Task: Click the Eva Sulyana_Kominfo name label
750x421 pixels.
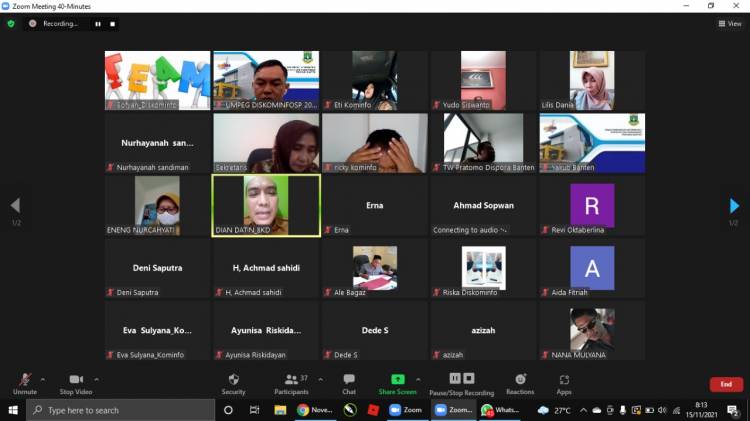Action: pos(150,355)
